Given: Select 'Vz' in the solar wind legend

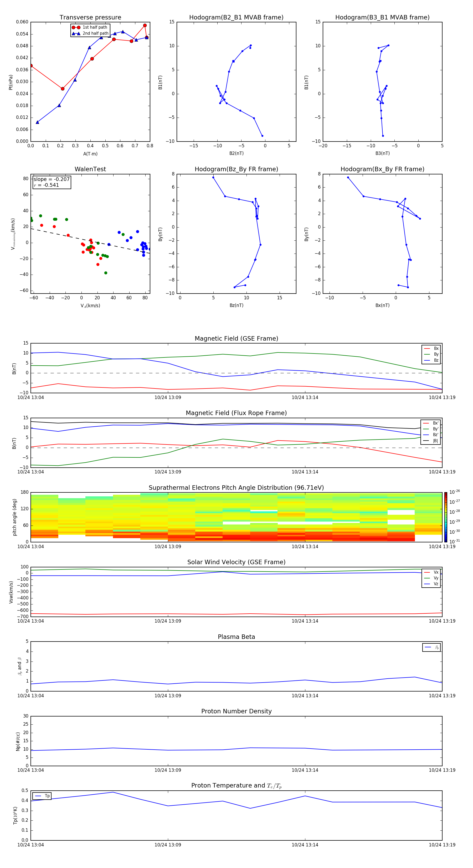Looking at the screenshot, I should pyautogui.click(x=431, y=584).
